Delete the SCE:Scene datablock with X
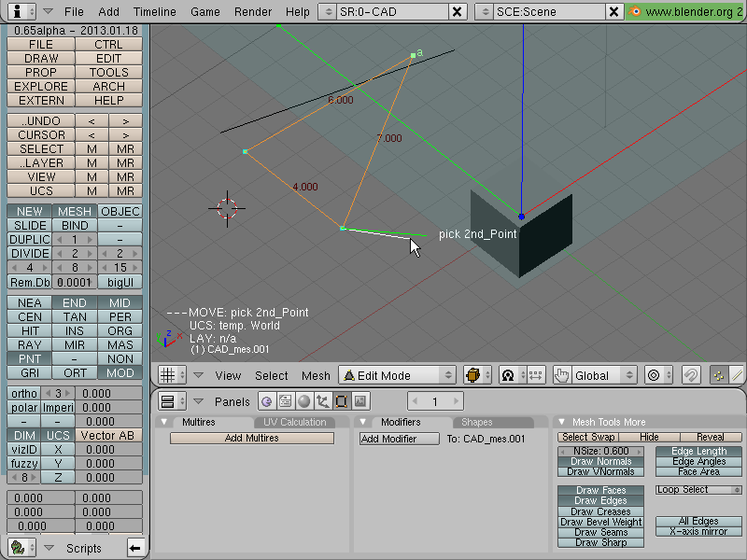 click(614, 11)
